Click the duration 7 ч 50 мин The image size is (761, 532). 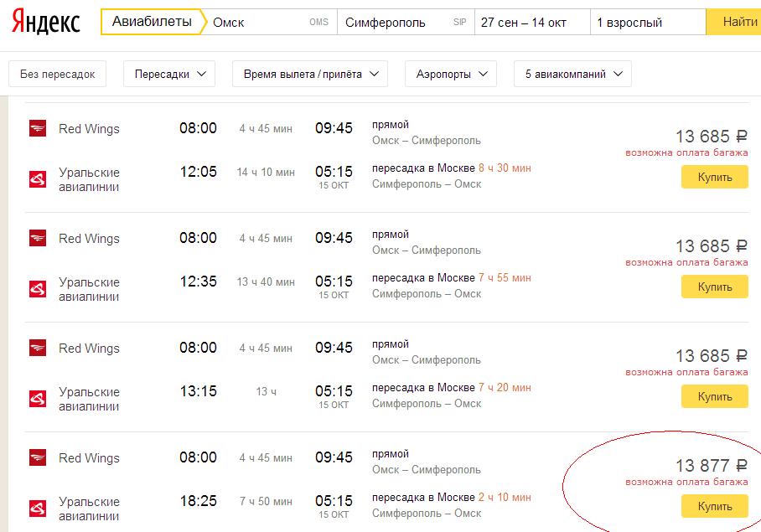coord(266,501)
